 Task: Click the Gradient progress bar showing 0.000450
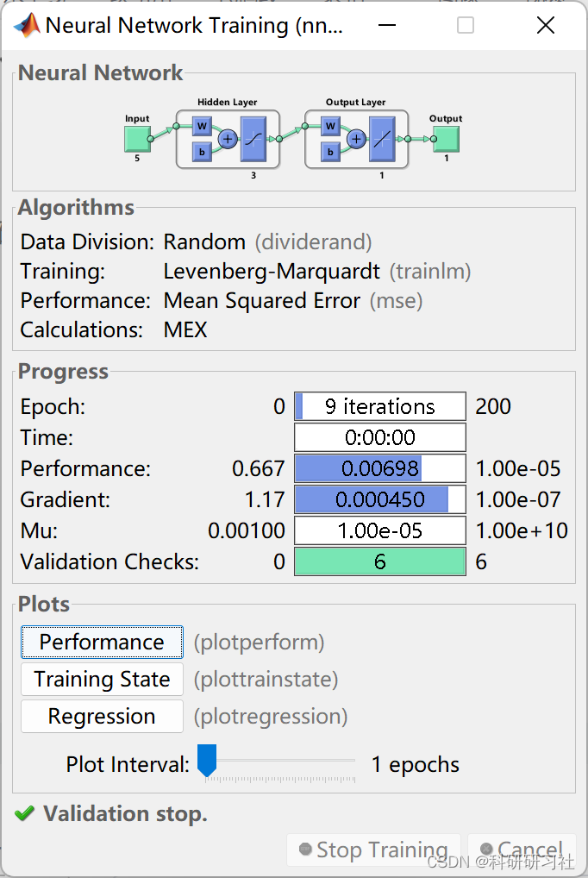(380, 499)
